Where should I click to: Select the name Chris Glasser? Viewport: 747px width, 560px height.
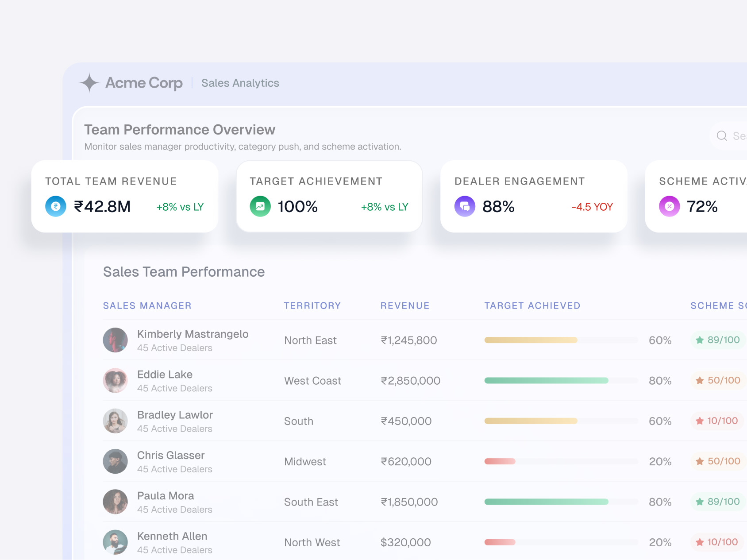tap(171, 455)
